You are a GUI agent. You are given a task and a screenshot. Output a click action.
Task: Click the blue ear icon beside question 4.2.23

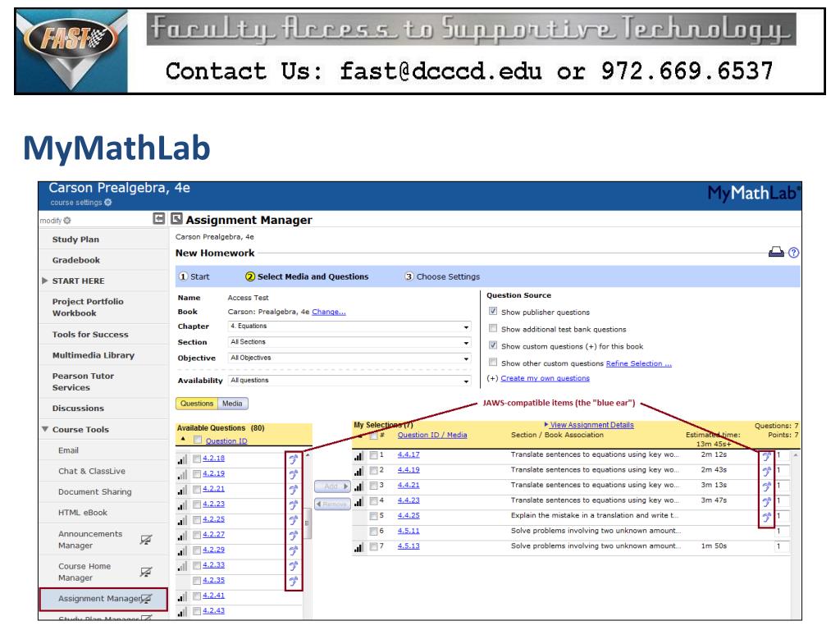(294, 504)
